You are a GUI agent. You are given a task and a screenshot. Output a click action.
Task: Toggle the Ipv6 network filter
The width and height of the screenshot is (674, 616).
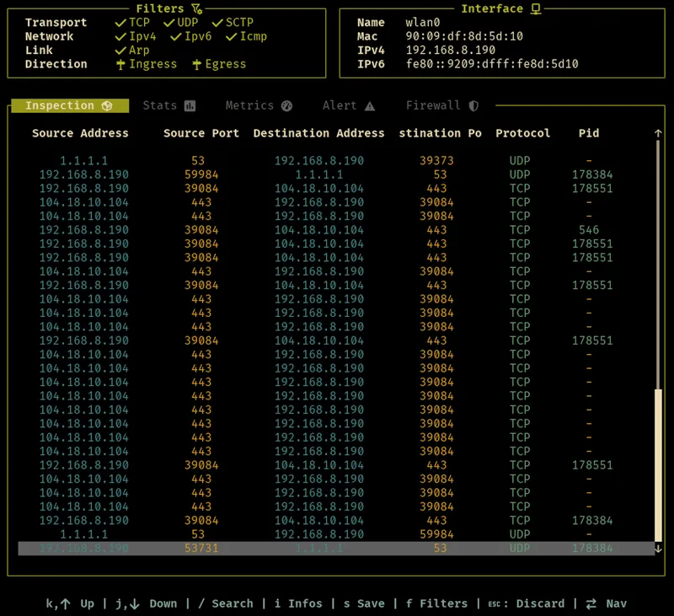coord(191,36)
